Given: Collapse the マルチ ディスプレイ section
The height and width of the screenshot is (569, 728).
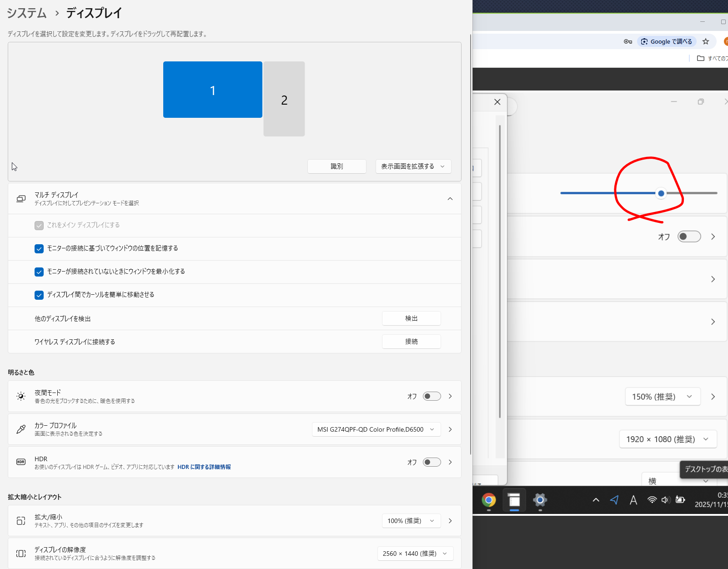Looking at the screenshot, I should tap(450, 199).
